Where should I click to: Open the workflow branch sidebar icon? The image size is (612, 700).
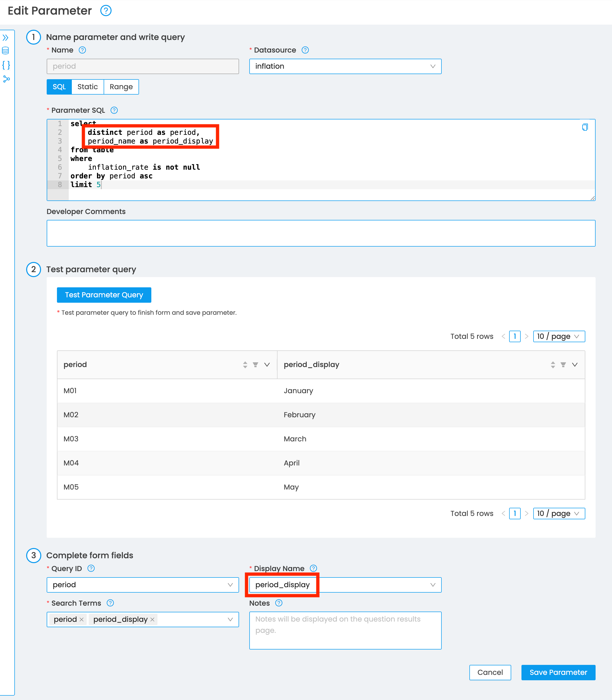click(6, 79)
